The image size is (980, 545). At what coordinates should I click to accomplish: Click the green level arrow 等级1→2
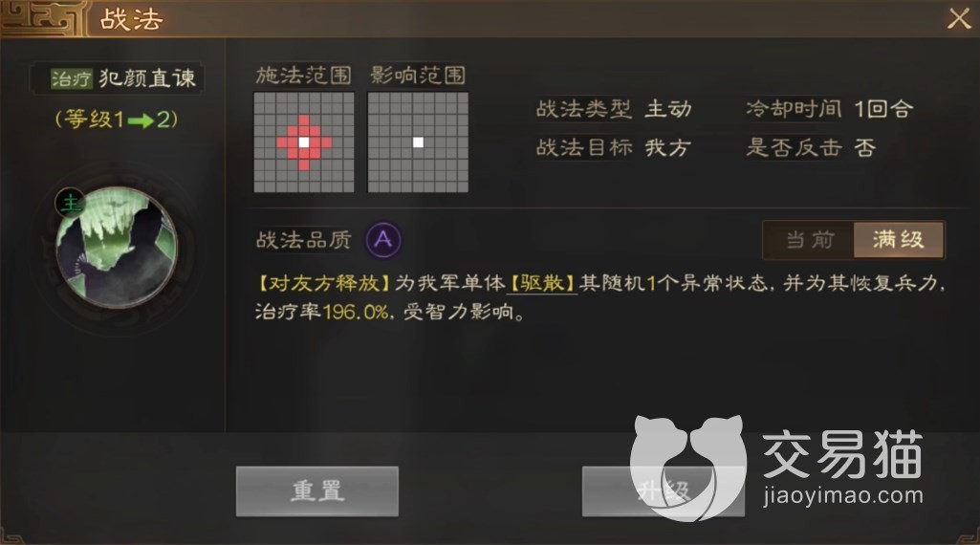coord(141,120)
